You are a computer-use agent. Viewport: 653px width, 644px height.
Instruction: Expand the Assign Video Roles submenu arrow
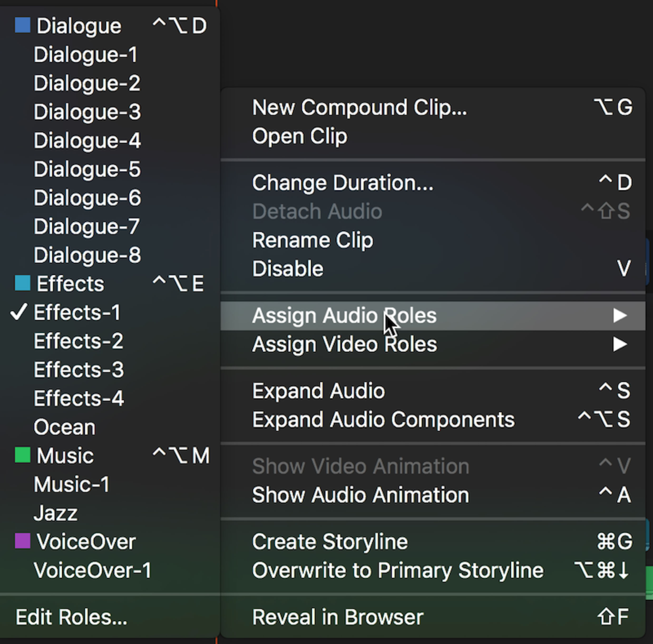(x=620, y=344)
